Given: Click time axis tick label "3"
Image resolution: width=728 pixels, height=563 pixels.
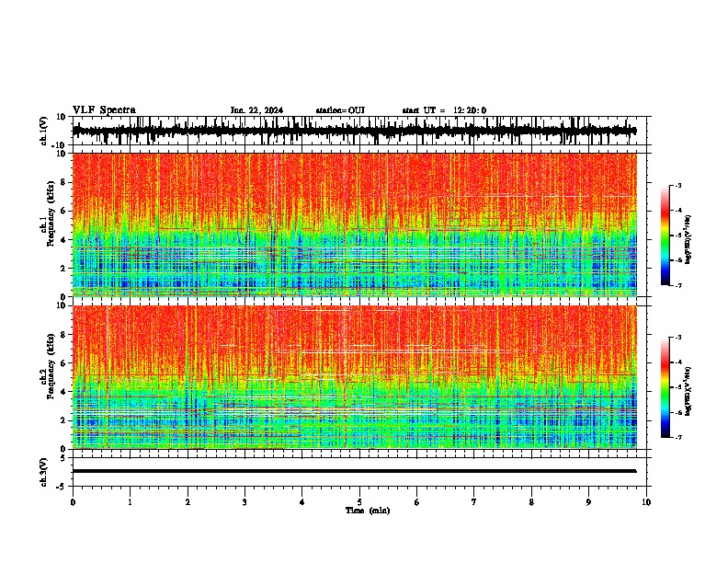Looking at the screenshot, I should coord(245,502).
